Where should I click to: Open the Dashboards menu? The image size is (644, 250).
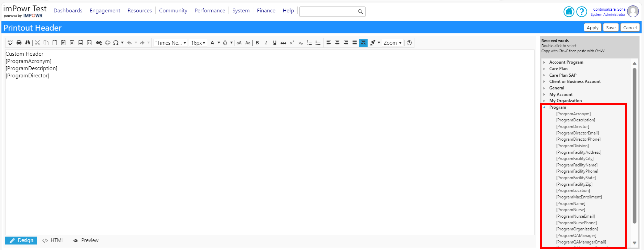pos(68,11)
